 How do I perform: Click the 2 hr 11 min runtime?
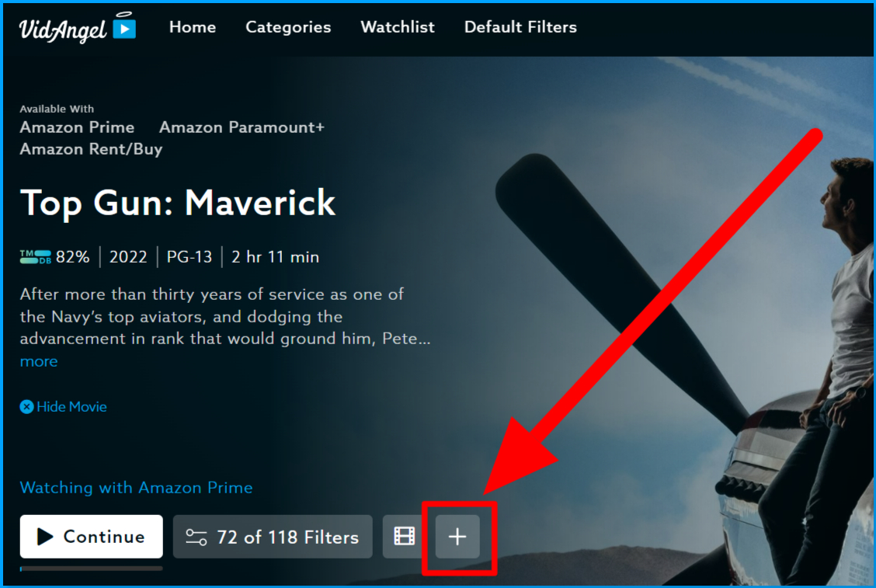275,257
